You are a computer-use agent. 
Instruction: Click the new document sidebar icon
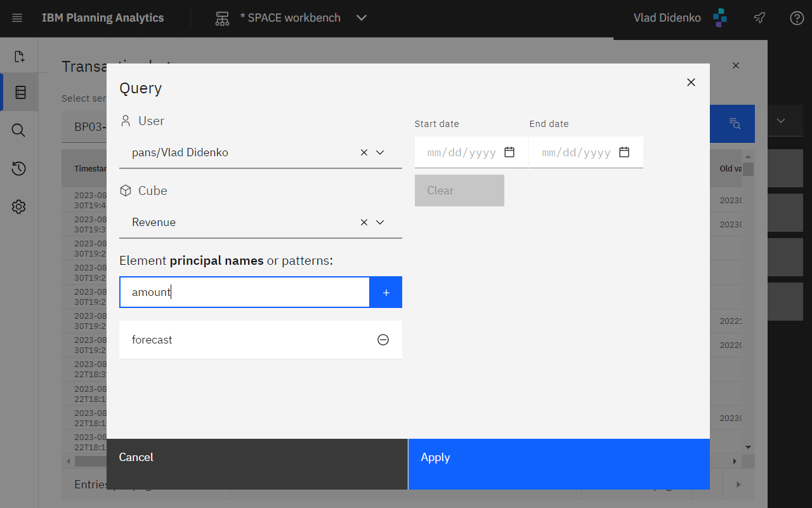tap(19, 57)
